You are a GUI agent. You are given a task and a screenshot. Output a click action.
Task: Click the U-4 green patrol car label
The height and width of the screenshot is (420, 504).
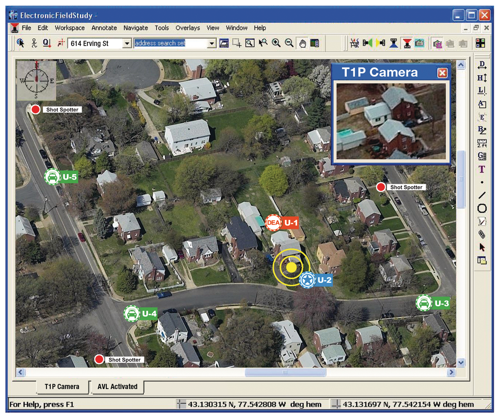pyautogui.click(x=140, y=314)
